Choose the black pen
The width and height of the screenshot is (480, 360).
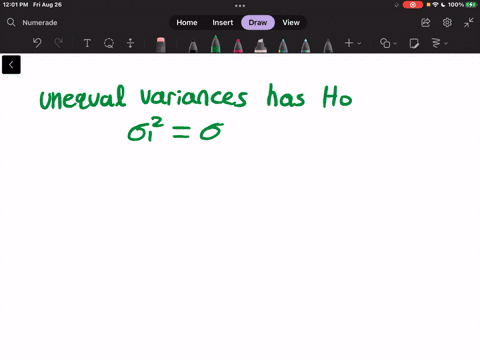point(193,46)
